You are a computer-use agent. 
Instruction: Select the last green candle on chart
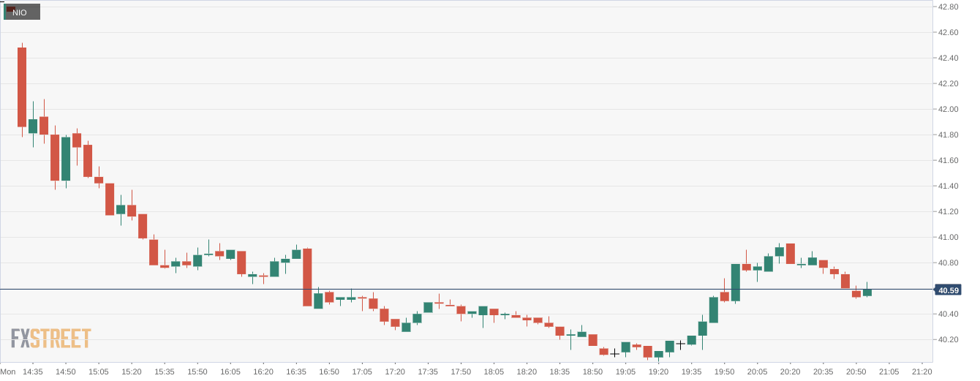point(867,293)
